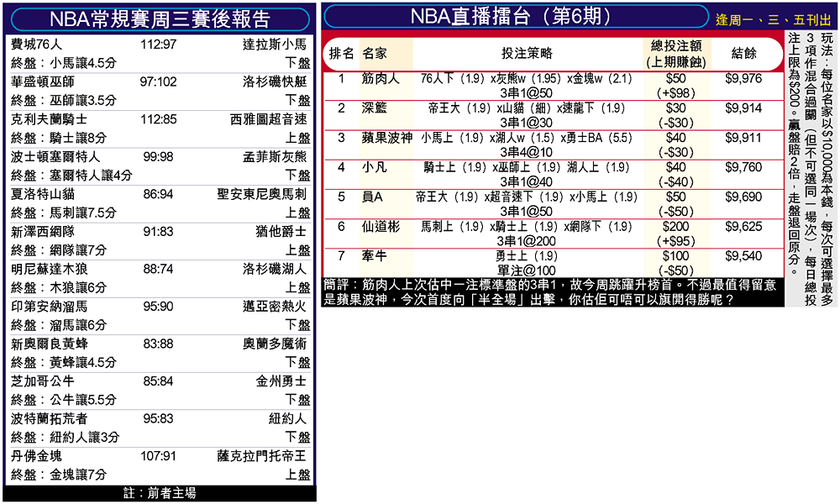Viewport: 840px width, 504px height.
Task: Select '芝加哥公牛' team name
Action: [42, 381]
